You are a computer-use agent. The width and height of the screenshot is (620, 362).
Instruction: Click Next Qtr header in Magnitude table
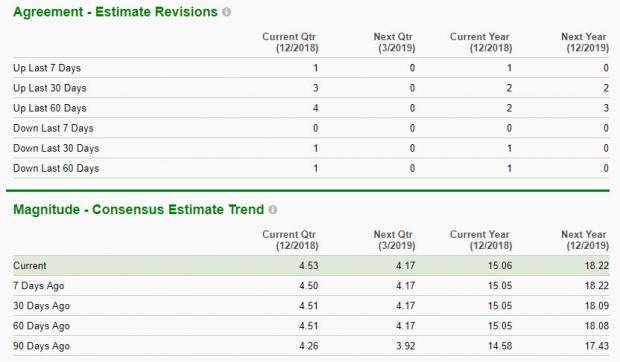click(394, 240)
